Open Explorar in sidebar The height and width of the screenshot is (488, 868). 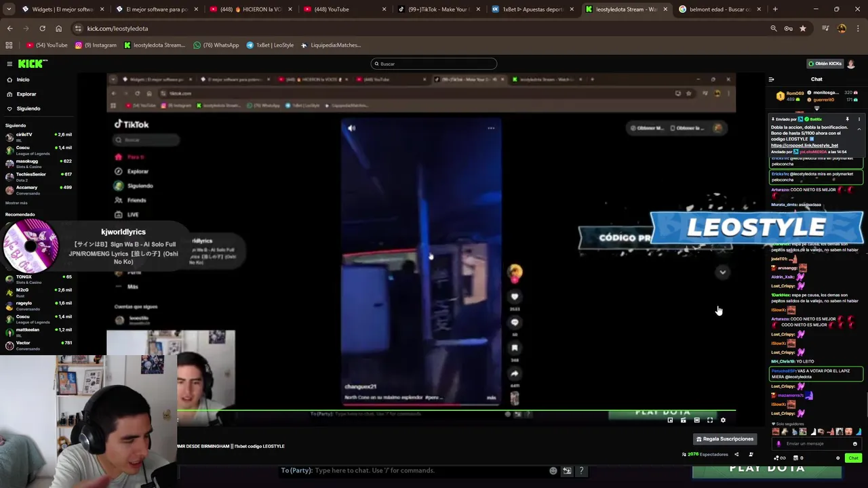pyautogui.click(x=26, y=94)
